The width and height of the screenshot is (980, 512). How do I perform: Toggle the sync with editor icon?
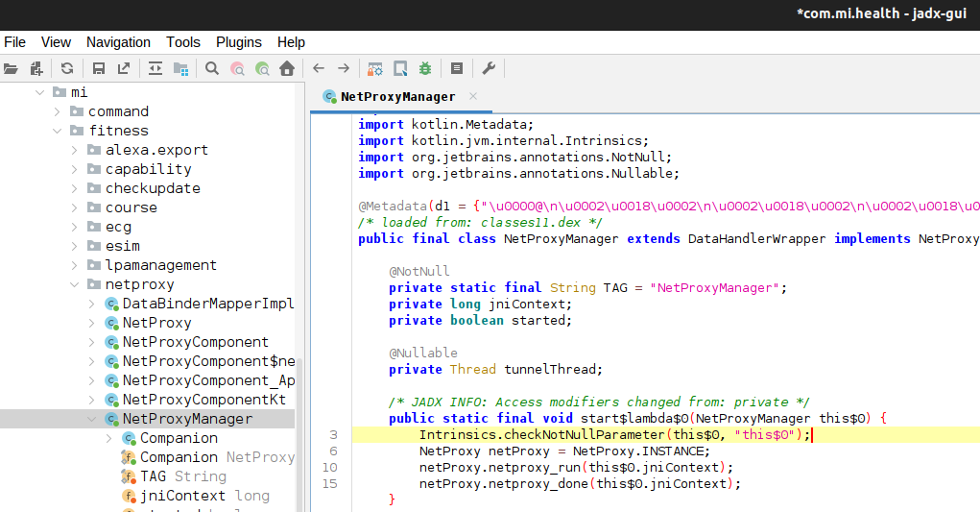tap(155, 69)
